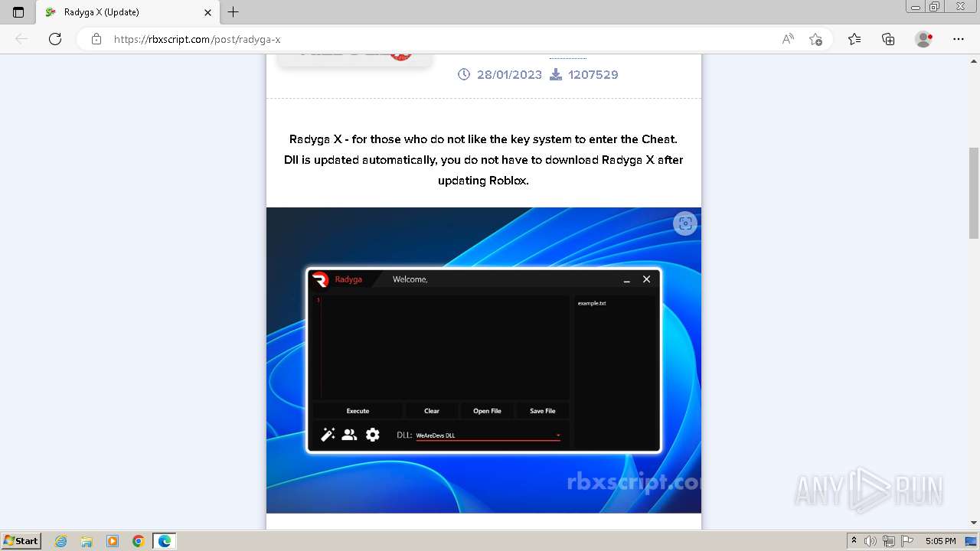This screenshot has width=980, height=551.
Task: Open File Explorer from the taskbar
Action: tap(87, 541)
